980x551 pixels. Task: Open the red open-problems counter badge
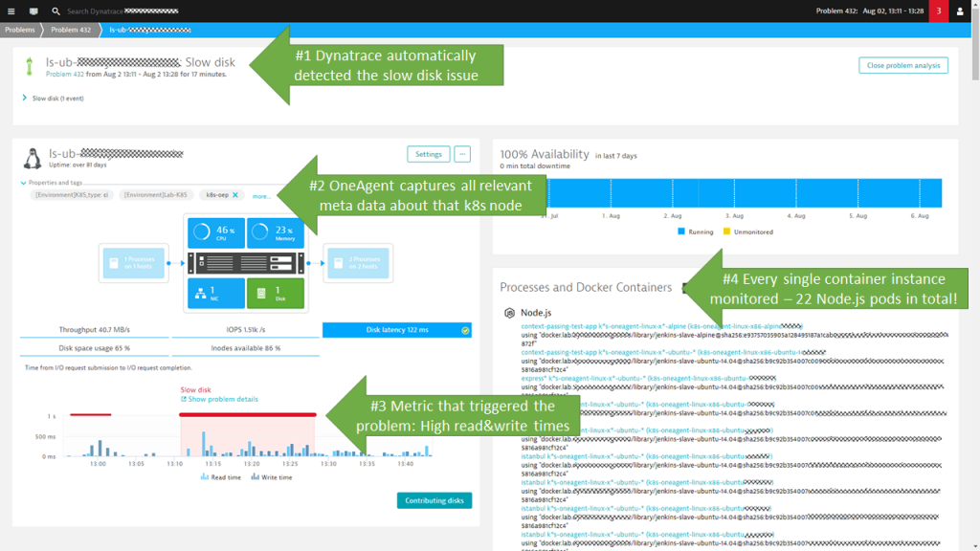(938, 11)
